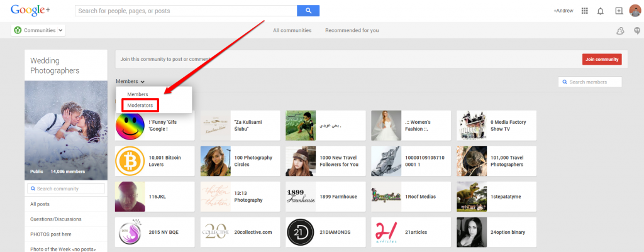Click the 14,086 members count

tap(68, 172)
